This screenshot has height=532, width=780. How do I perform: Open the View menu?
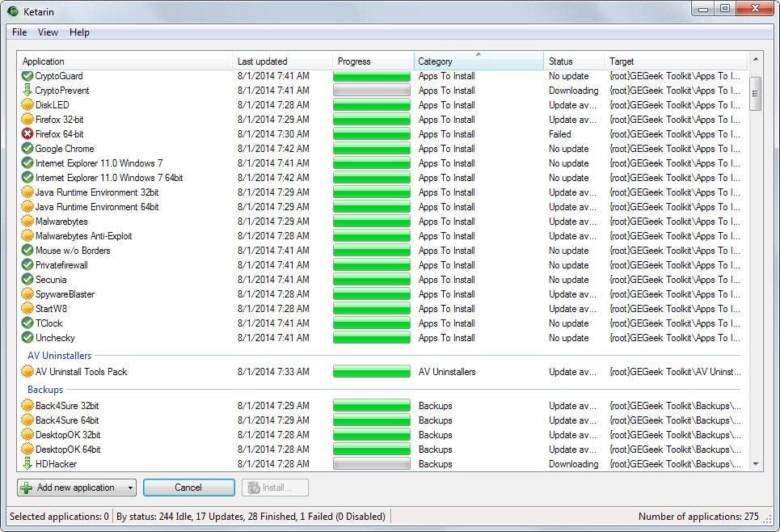(x=48, y=32)
